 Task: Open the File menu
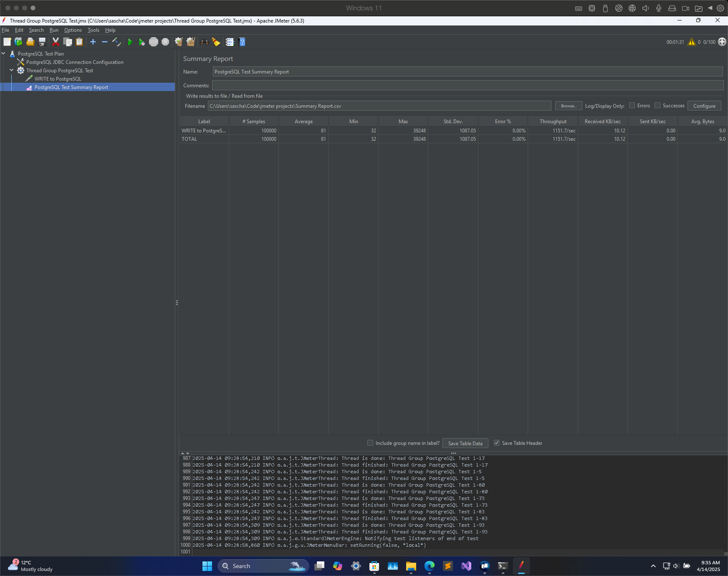pyautogui.click(x=5, y=30)
